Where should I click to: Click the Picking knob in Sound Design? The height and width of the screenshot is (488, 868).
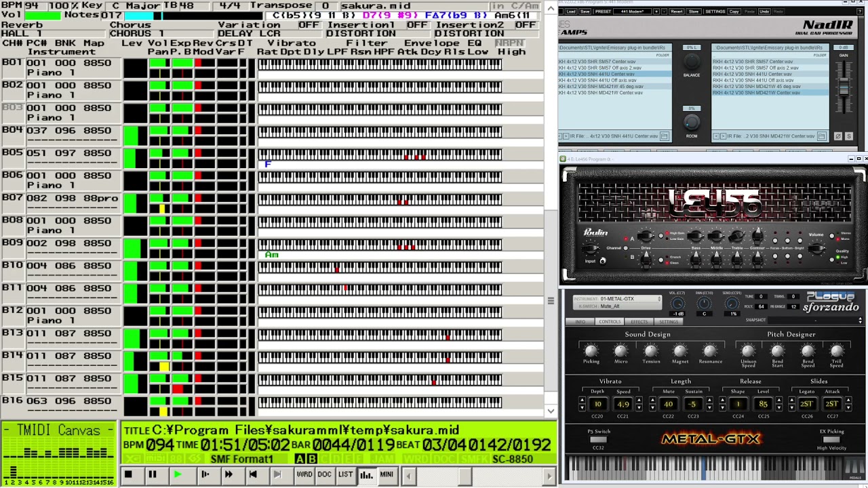[x=591, y=350]
